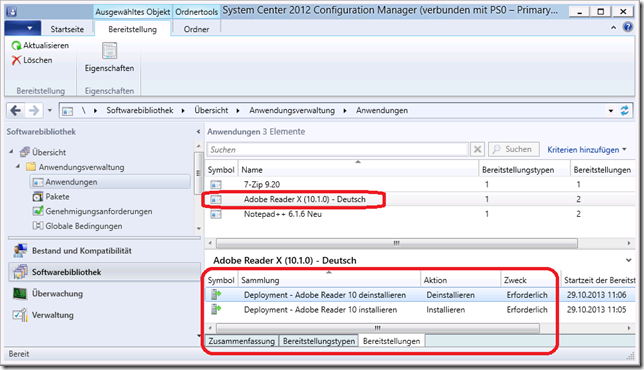The width and height of the screenshot is (644, 370).
Task: Collapse the Anwendungsverwaltung tree node
Action: [x=18, y=166]
